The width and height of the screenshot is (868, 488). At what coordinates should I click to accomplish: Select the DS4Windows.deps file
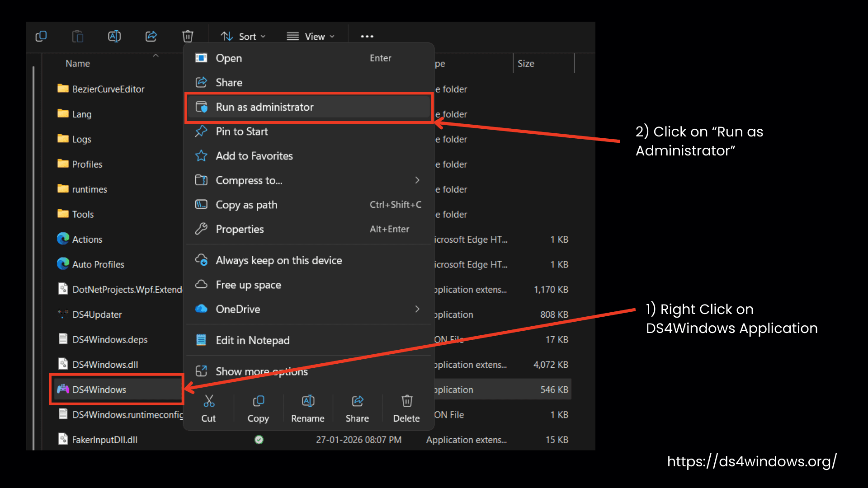coord(103,339)
